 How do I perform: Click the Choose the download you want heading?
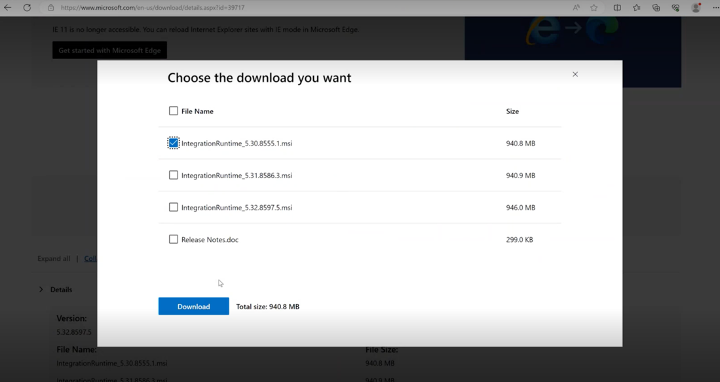pyautogui.click(x=259, y=78)
